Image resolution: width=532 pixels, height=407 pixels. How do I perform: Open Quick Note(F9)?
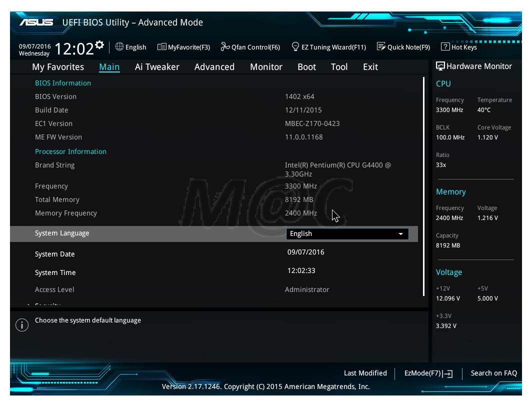(403, 47)
